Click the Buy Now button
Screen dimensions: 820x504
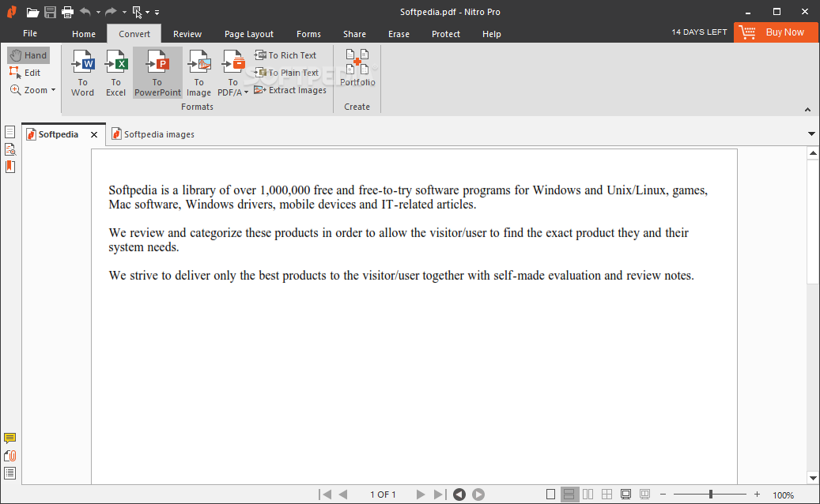[776, 32]
